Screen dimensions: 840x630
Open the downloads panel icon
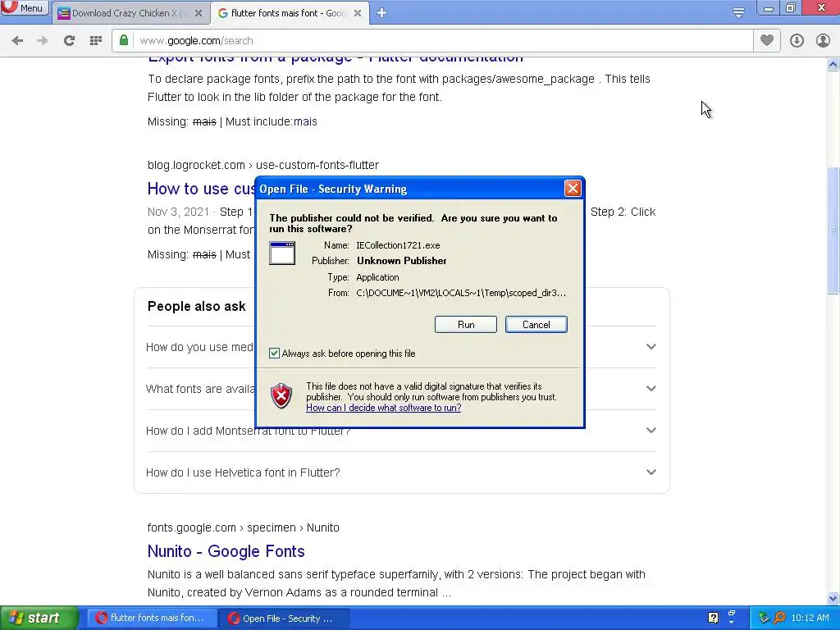pos(797,41)
